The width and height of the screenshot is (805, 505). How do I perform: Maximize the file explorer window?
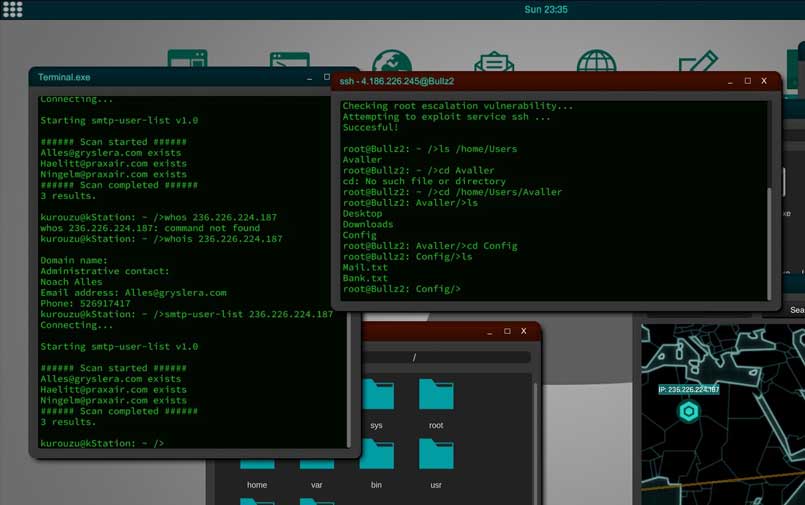pyautogui.click(x=507, y=331)
